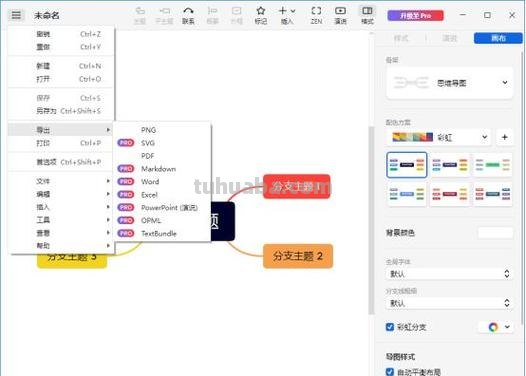Select the 联系 (Relationship) toolbar tool
The height and width of the screenshot is (376, 526).
(x=188, y=15)
